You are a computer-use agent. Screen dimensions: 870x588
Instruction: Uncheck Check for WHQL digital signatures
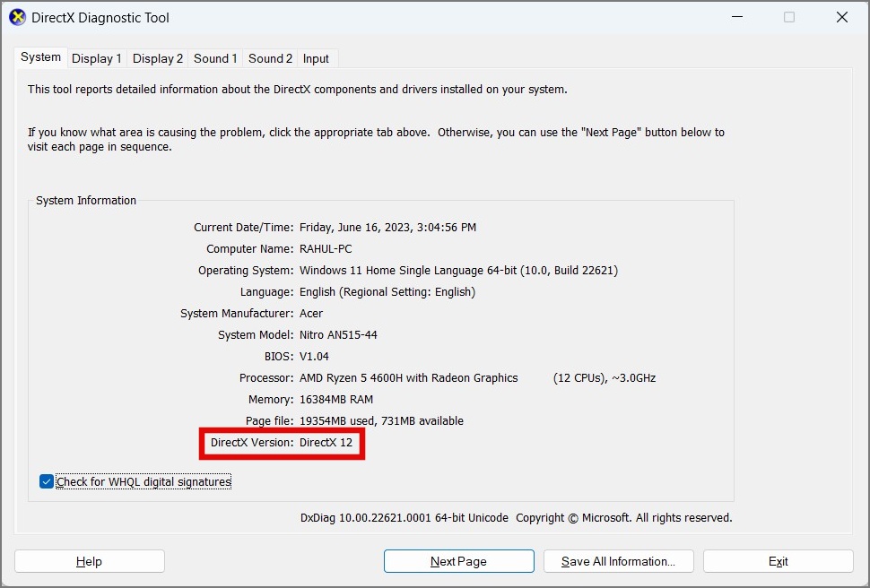coord(47,481)
